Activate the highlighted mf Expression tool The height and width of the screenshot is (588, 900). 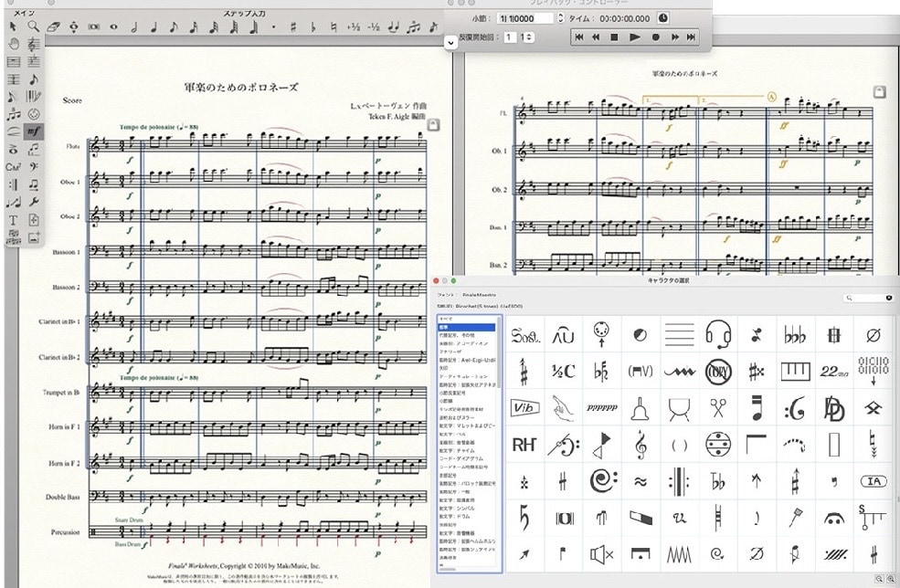pyautogui.click(x=33, y=131)
